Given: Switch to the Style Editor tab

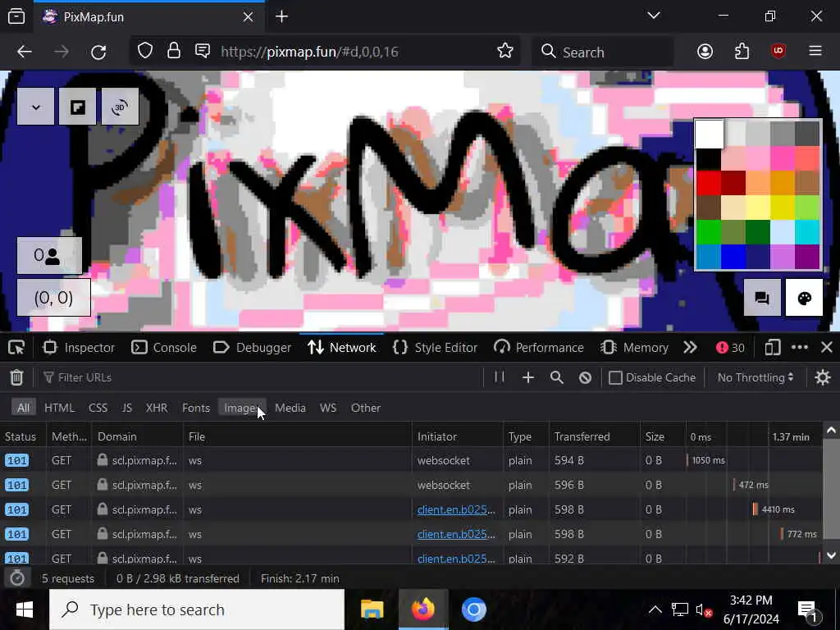Looking at the screenshot, I should click(x=435, y=348).
